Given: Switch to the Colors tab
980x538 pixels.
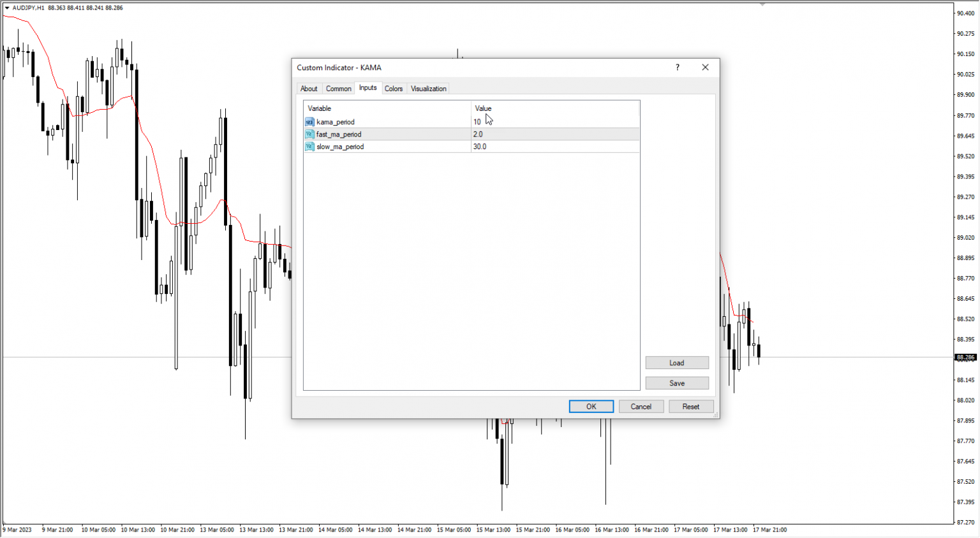Looking at the screenshot, I should click(394, 89).
